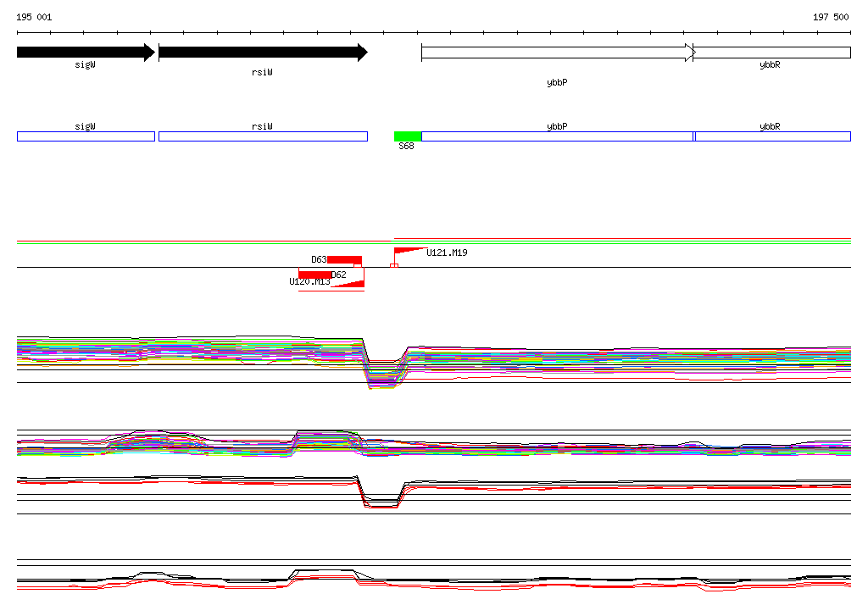Click the U120.M13 label text

pyautogui.click(x=309, y=282)
